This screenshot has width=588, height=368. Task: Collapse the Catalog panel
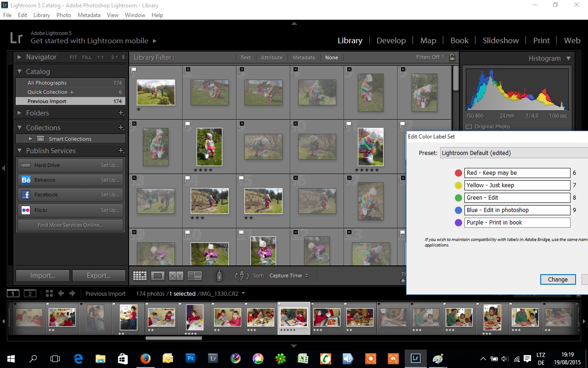pos(20,72)
